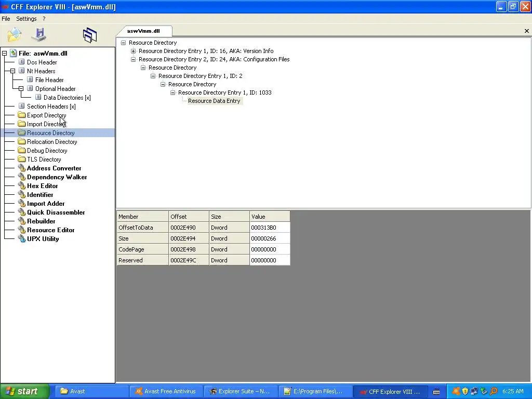The height and width of the screenshot is (399, 532).
Task: Click the TLS Directory folder icon
Action: click(x=22, y=159)
